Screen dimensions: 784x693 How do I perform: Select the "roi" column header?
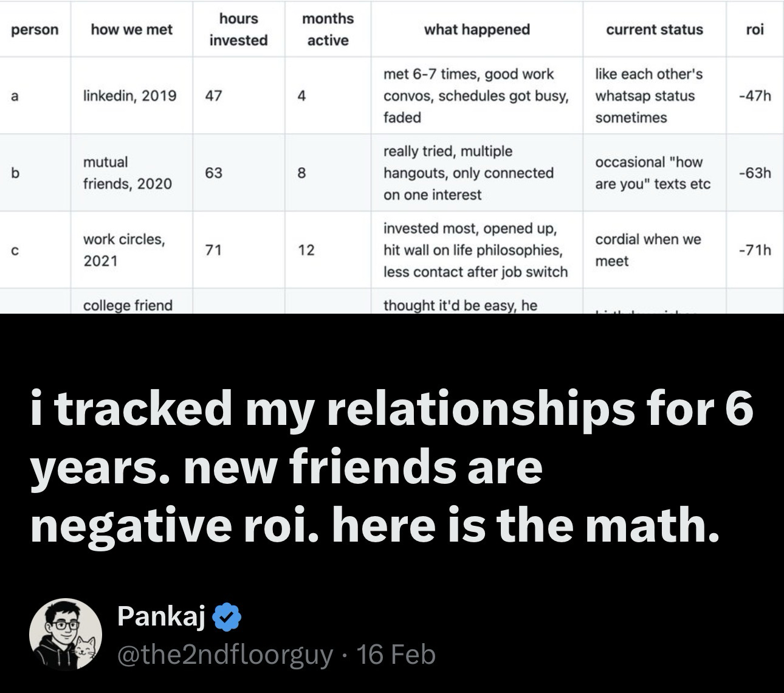(754, 29)
